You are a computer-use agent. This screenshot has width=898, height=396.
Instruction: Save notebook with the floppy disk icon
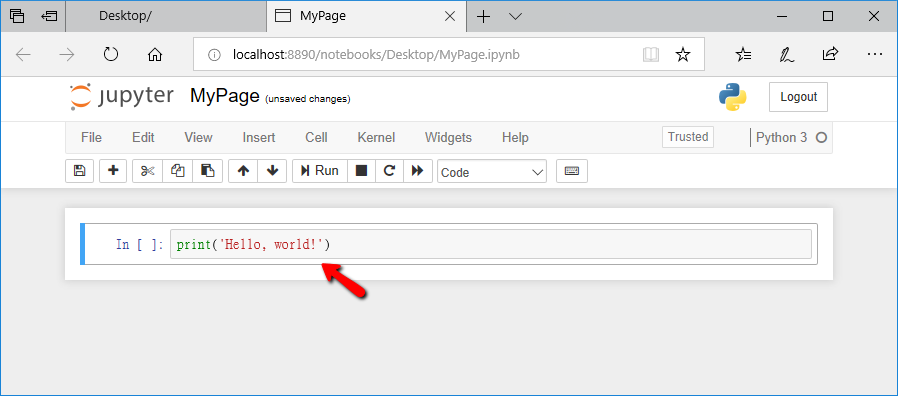coord(80,171)
